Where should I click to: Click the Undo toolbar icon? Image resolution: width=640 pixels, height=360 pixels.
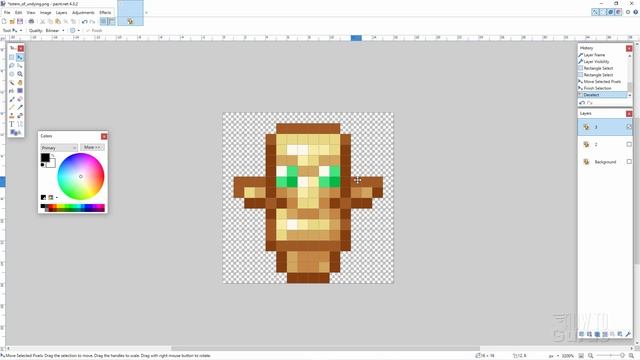[x=84, y=21]
